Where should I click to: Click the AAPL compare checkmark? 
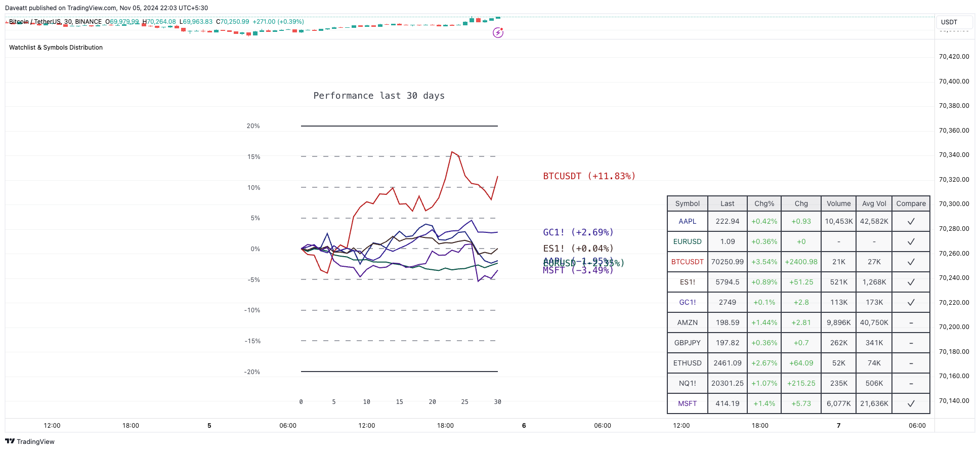point(911,221)
